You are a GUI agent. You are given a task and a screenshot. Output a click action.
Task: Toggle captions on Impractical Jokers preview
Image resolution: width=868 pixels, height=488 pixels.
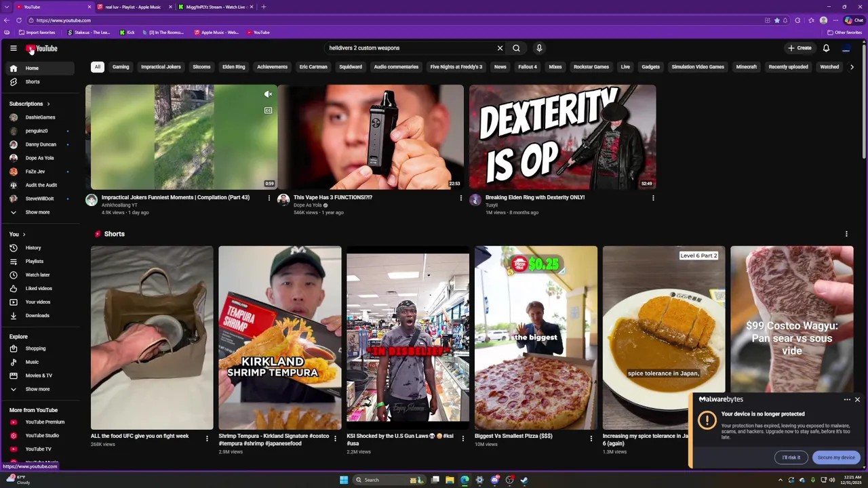[268, 110]
